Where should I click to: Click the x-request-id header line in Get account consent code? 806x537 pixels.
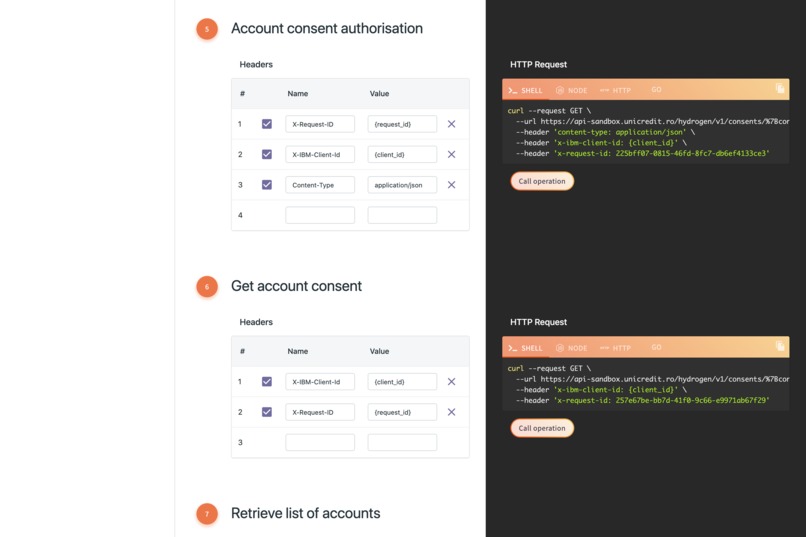coord(643,400)
